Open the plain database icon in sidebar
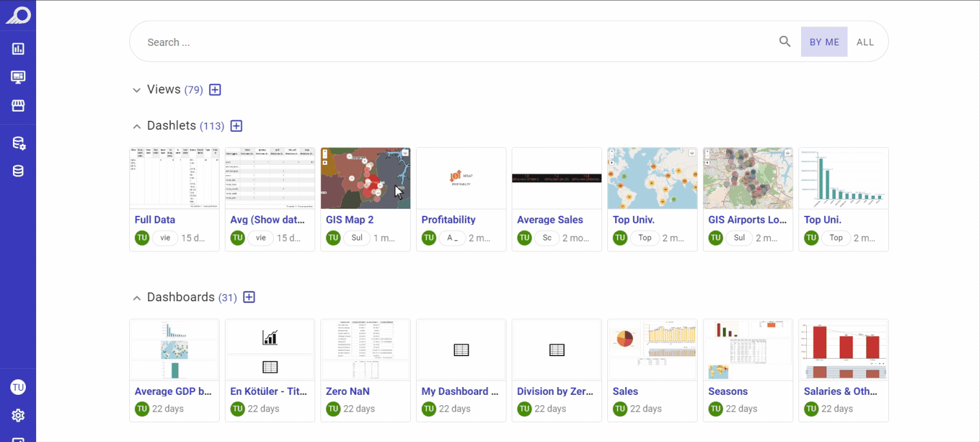 coord(18,171)
